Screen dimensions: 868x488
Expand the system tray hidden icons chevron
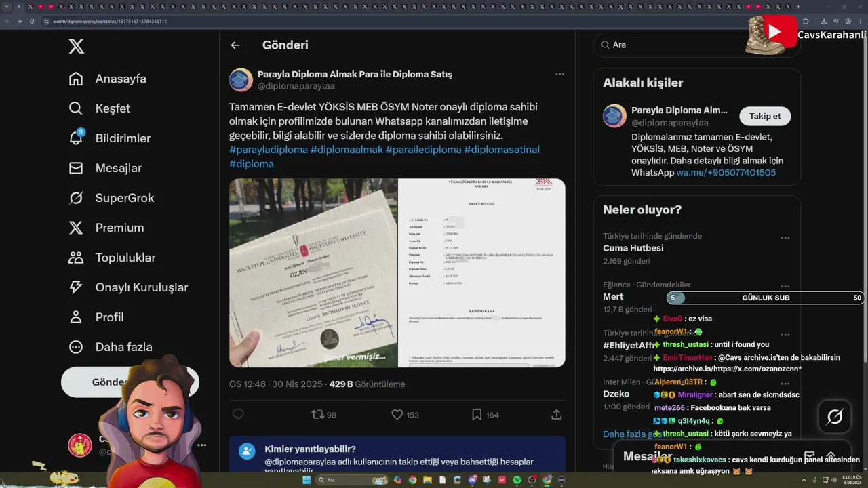tap(804, 480)
